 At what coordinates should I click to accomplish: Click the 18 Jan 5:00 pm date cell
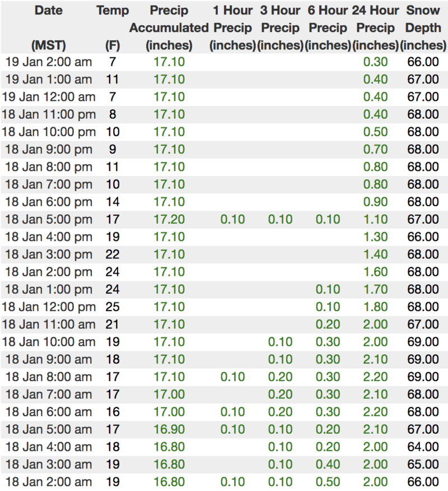pos(48,219)
